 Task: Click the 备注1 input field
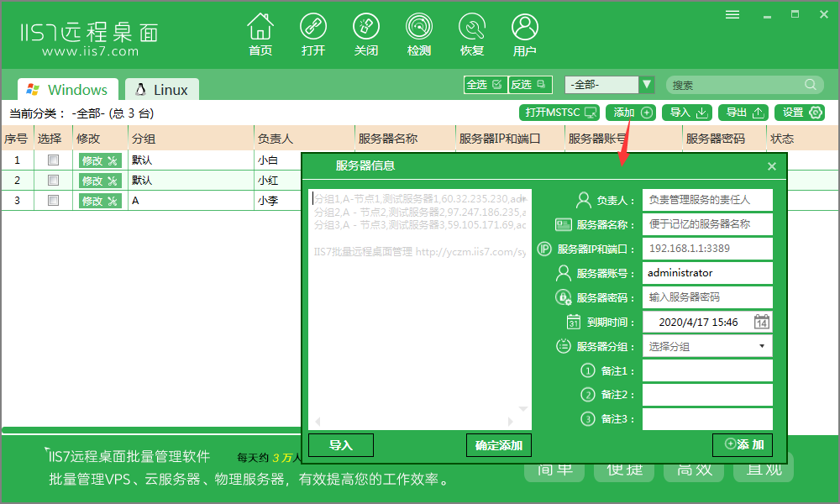[707, 370]
